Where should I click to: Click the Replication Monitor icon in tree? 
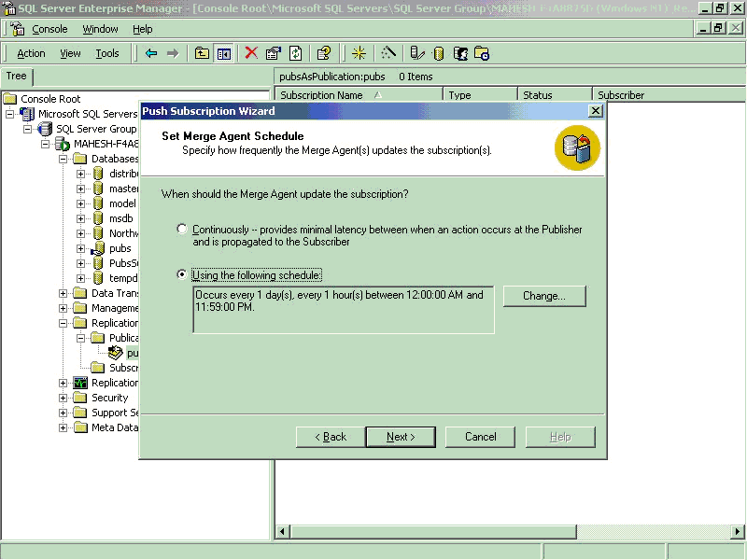(x=80, y=383)
